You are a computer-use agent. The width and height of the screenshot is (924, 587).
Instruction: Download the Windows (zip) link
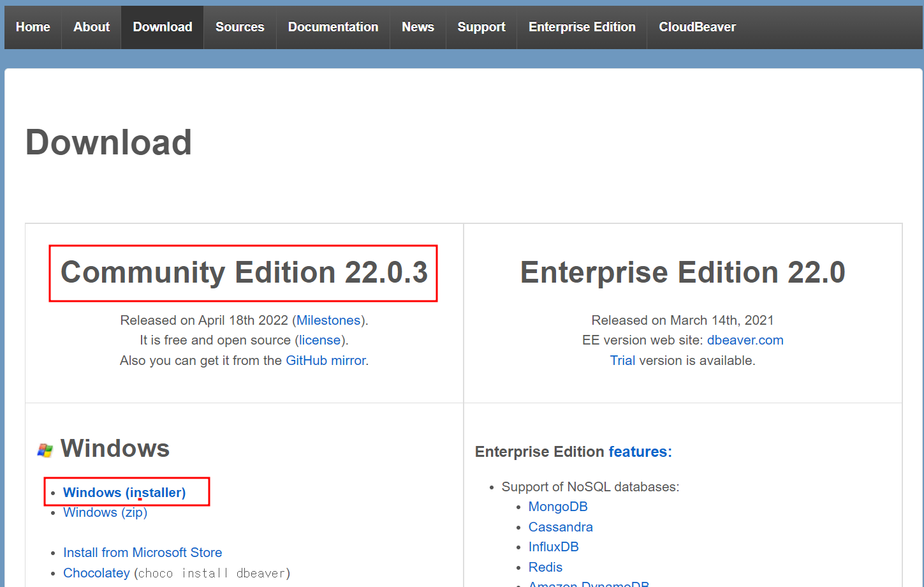coord(105,512)
